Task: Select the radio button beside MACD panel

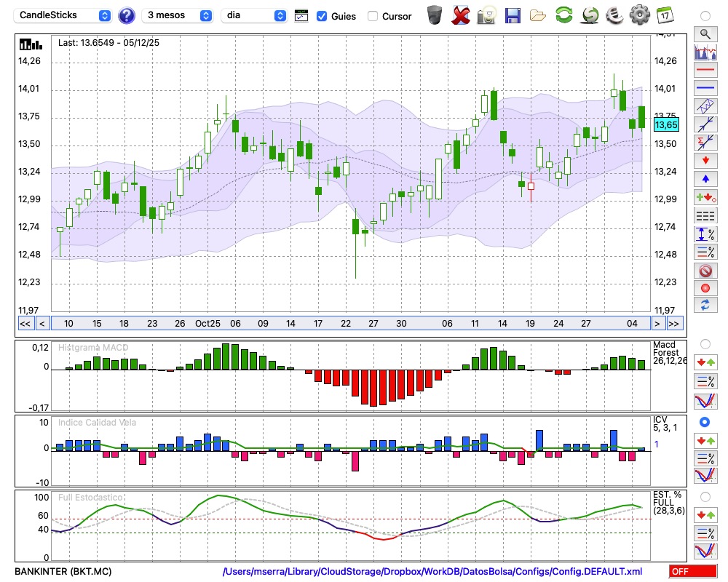Action: (x=705, y=343)
